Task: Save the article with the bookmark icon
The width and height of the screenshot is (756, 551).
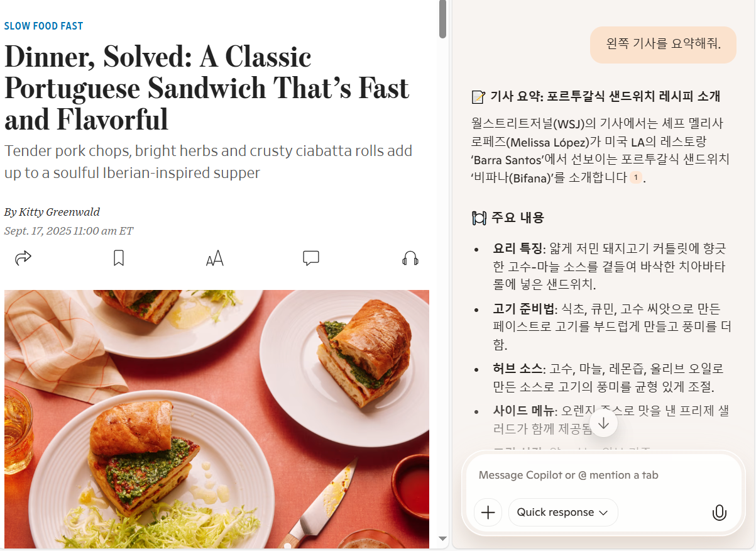Action: tap(119, 258)
